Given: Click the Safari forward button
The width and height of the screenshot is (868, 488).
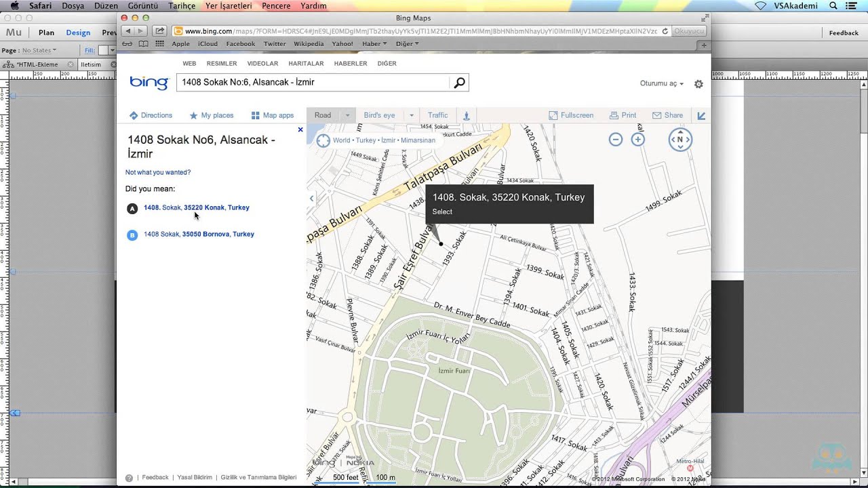Looking at the screenshot, I should pos(140,31).
